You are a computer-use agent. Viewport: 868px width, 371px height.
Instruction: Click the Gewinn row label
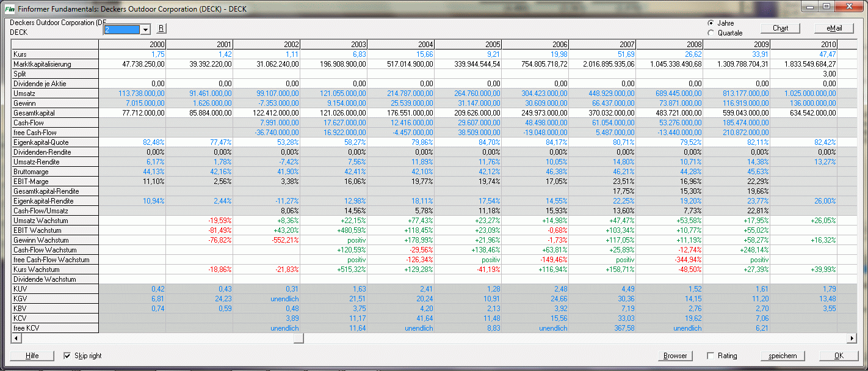coord(55,103)
